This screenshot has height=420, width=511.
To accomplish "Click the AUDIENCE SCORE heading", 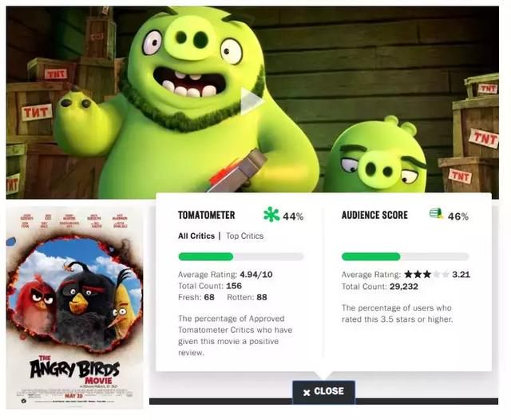I will [x=374, y=215].
